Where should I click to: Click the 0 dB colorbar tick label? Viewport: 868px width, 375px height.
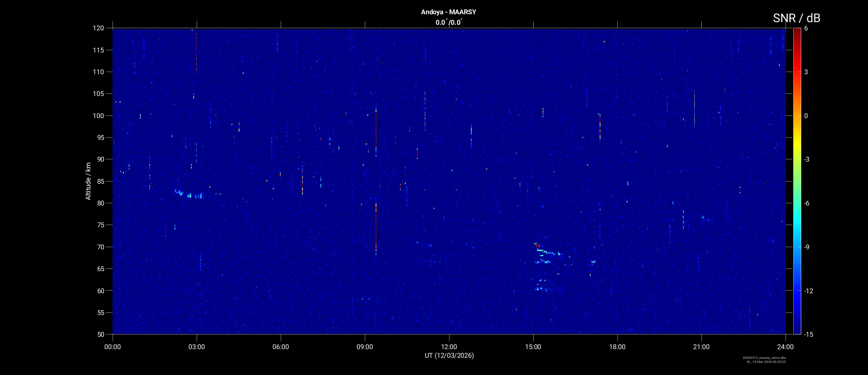click(806, 116)
